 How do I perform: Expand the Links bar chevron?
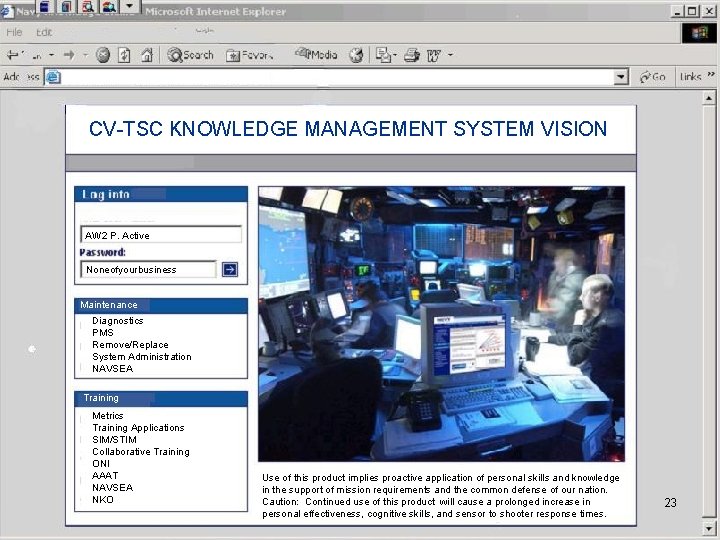click(711, 74)
